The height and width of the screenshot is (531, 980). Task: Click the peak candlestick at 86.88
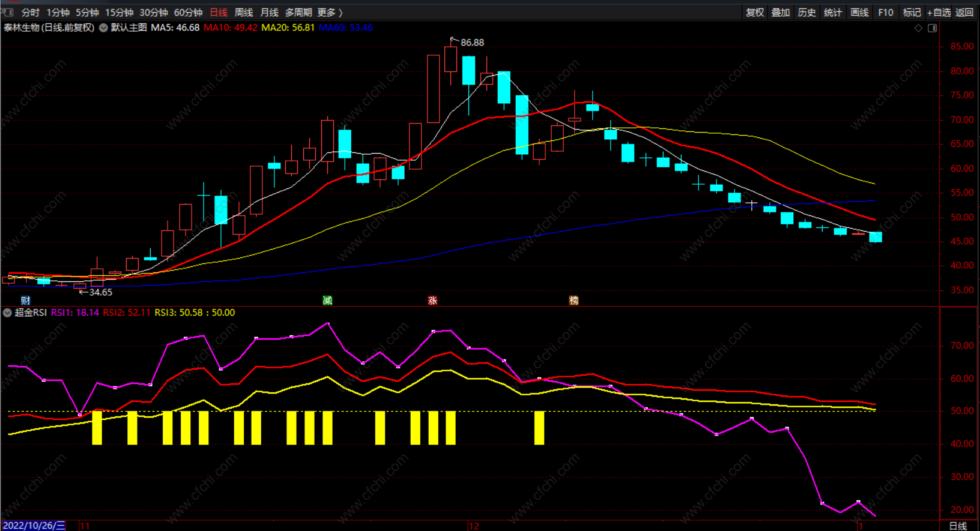[451, 59]
